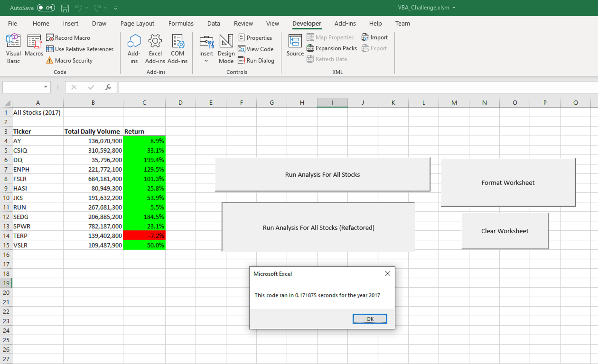Click the formula bar Enter checkmark

tap(91, 87)
